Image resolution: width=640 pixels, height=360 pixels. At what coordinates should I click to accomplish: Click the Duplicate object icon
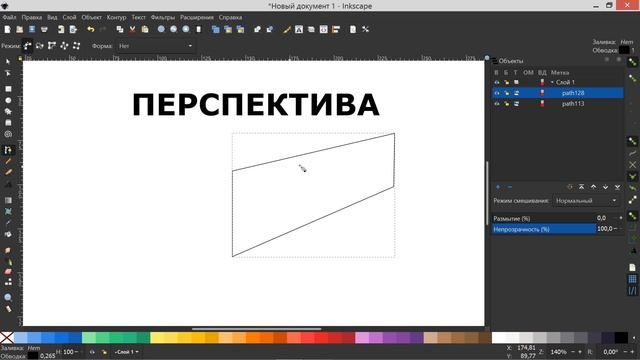216,29
